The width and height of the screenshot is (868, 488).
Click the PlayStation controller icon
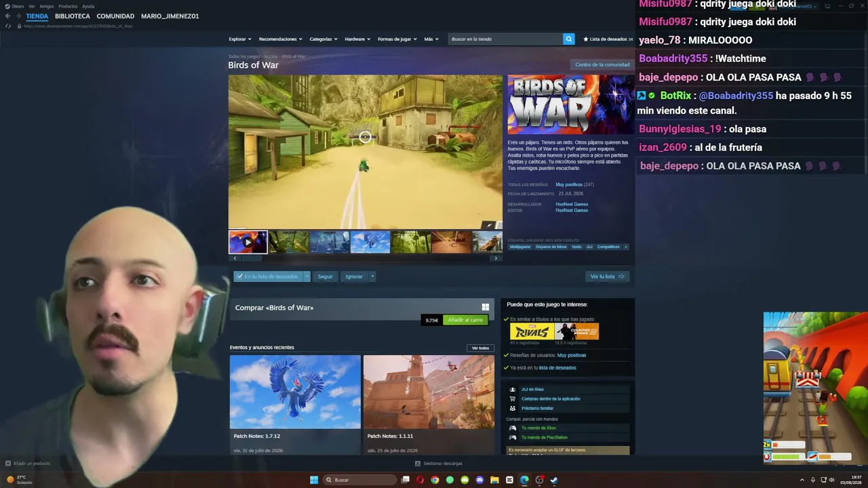(512, 438)
